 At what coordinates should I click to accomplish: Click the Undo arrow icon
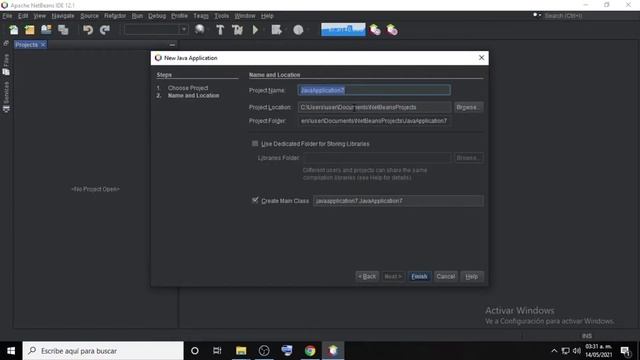pos(88,30)
